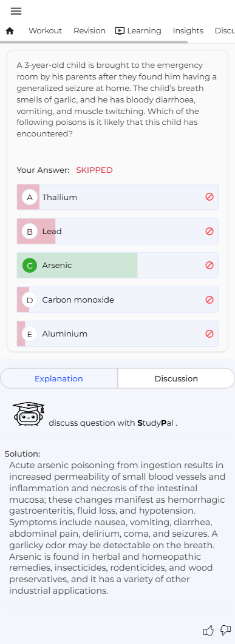This screenshot has height=644, width=235.
Task: Open the Insights tab
Action: (188, 31)
